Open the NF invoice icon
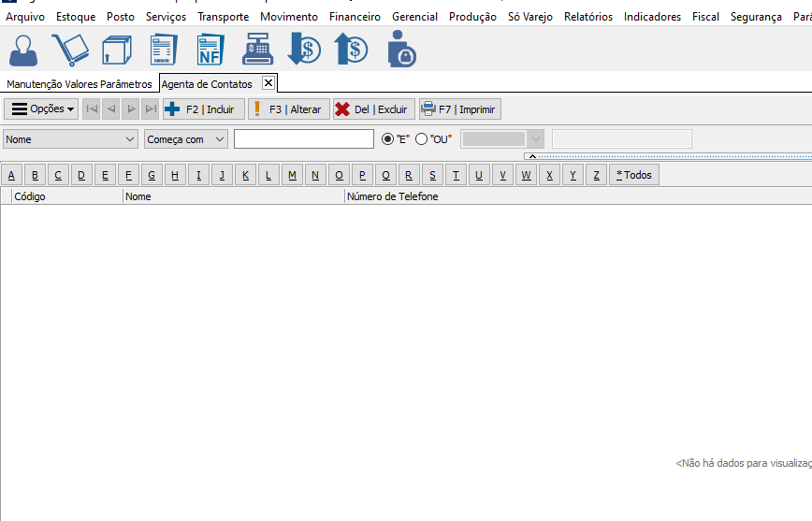Screen dimensions: 812x521 pyautogui.click(x=210, y=49)
